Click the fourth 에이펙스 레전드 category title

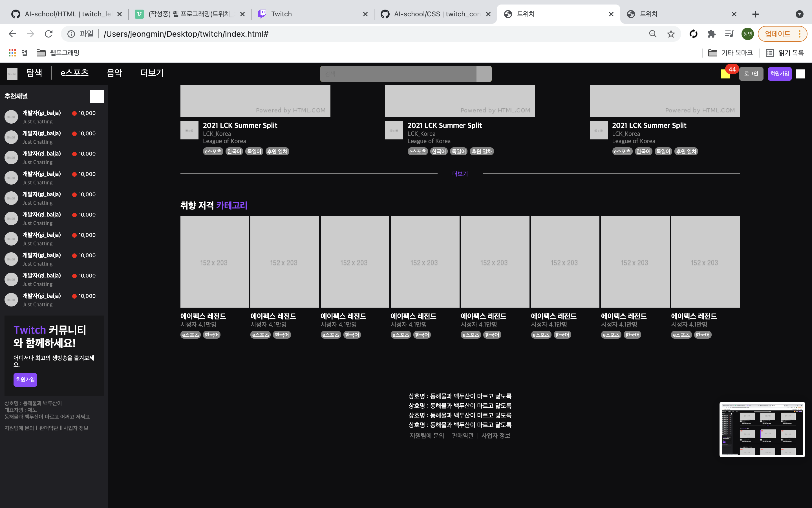coord(413,316)
